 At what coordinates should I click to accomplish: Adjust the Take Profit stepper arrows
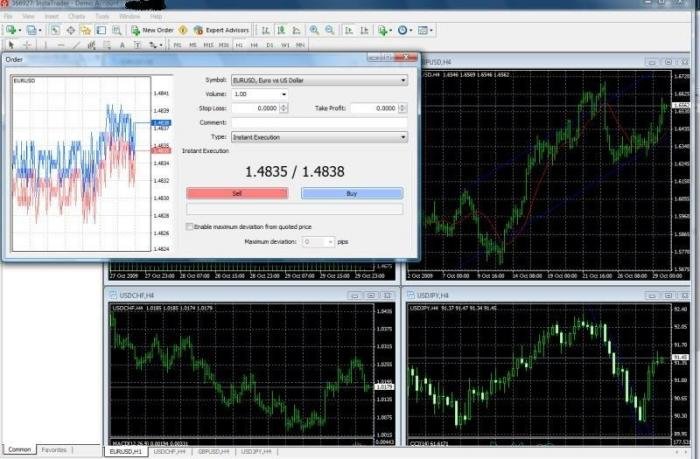pos(402,108)
